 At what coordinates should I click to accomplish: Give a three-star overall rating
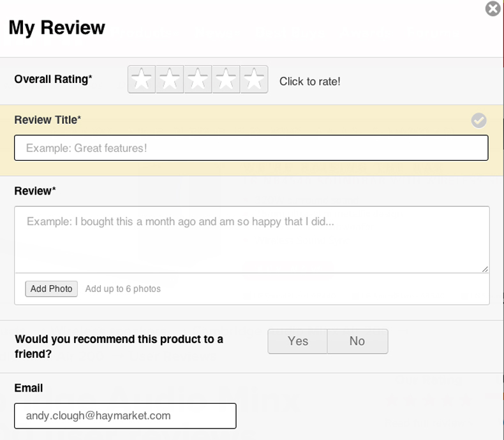point(198,80)
